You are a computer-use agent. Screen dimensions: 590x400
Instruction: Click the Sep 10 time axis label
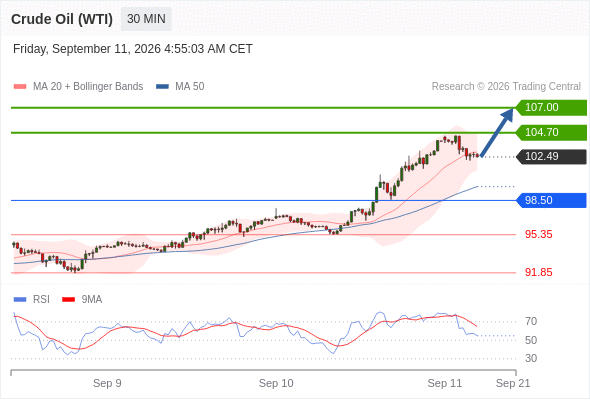tap(276, 383)
